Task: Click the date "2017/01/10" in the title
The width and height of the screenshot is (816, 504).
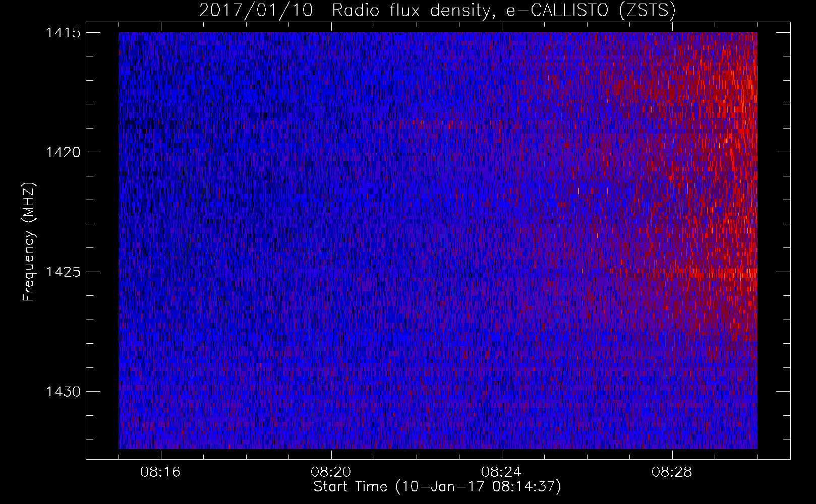Action: pyautogui.click(x=256, y=10)
